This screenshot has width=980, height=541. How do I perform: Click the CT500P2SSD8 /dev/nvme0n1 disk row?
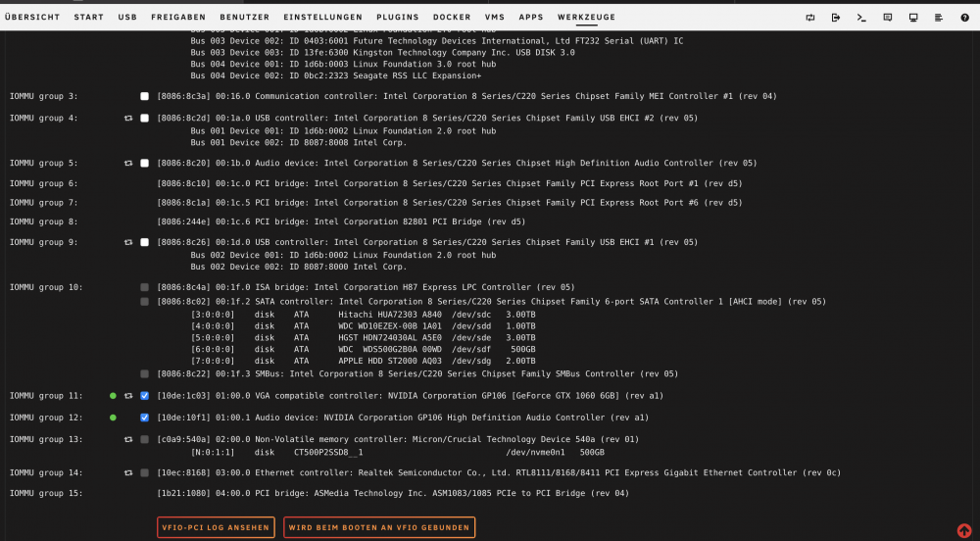(398, 452)
